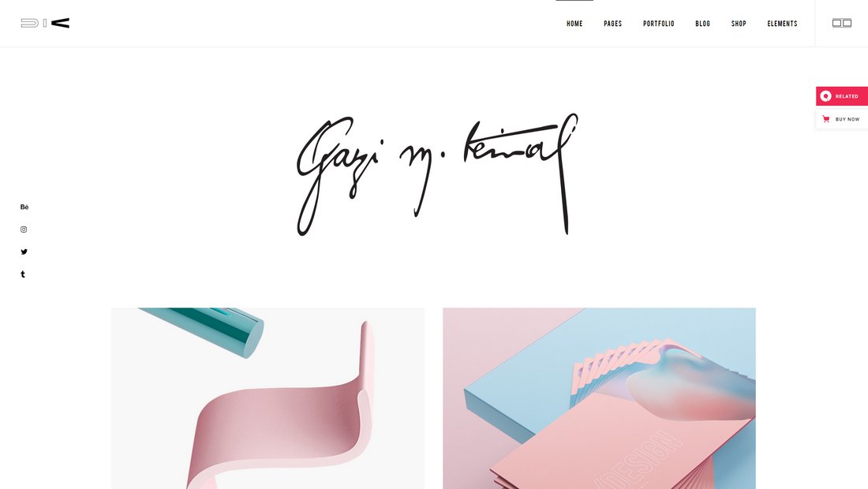This screenshot has width=868, height=489.
Task: Go to the Shop menu item
Action: [739, 24]
